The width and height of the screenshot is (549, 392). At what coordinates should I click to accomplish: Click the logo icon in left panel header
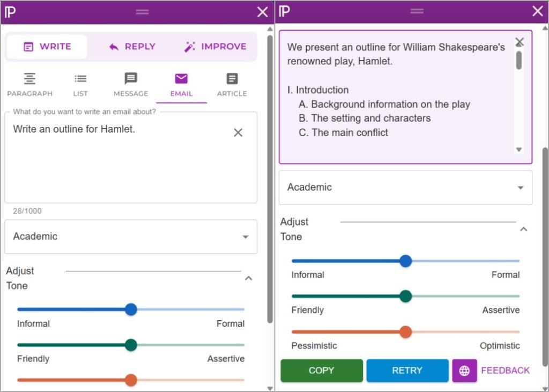click(x=10, y=12)
